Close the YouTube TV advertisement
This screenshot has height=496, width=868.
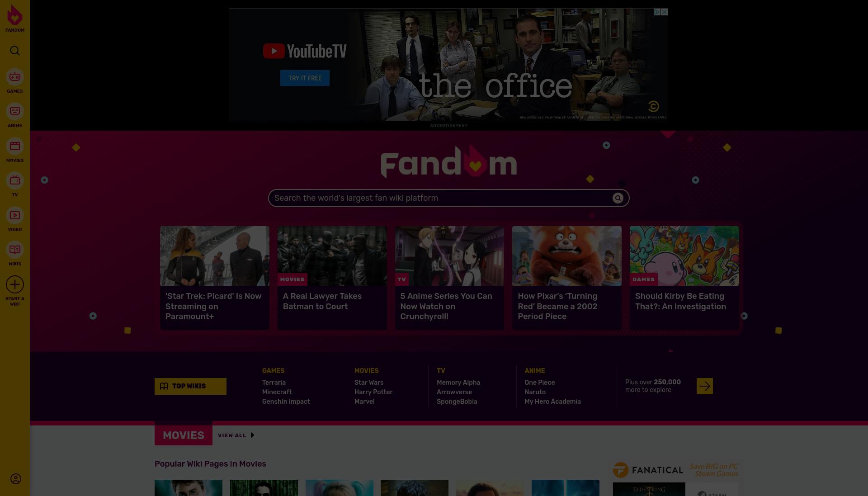[x=664, y=12]
